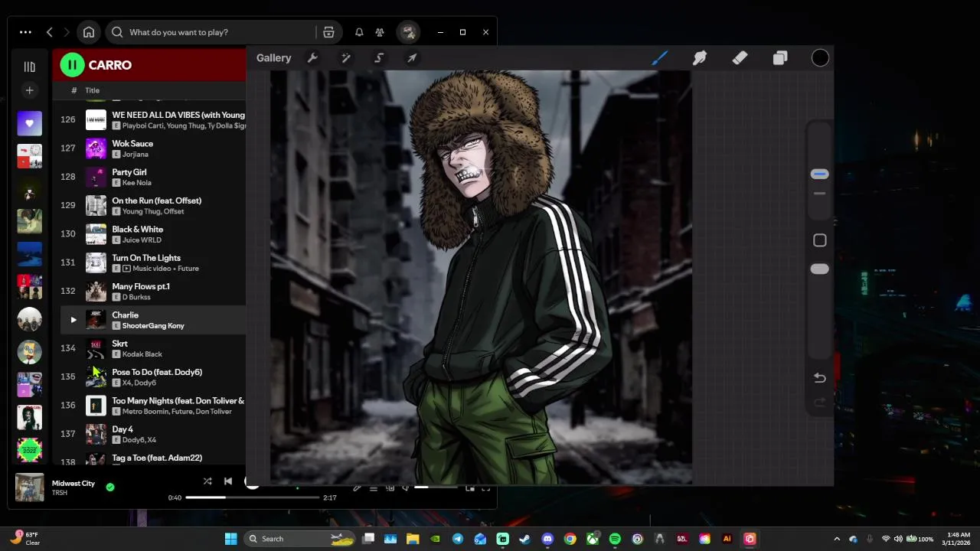This screenshot has width=980, height=551.
Task: Pause CARRO playlist with green button
Action: [72, 65]
